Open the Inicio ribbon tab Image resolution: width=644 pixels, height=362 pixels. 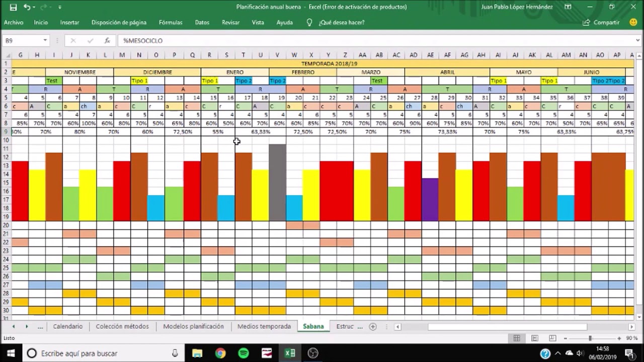coord(41,22)
